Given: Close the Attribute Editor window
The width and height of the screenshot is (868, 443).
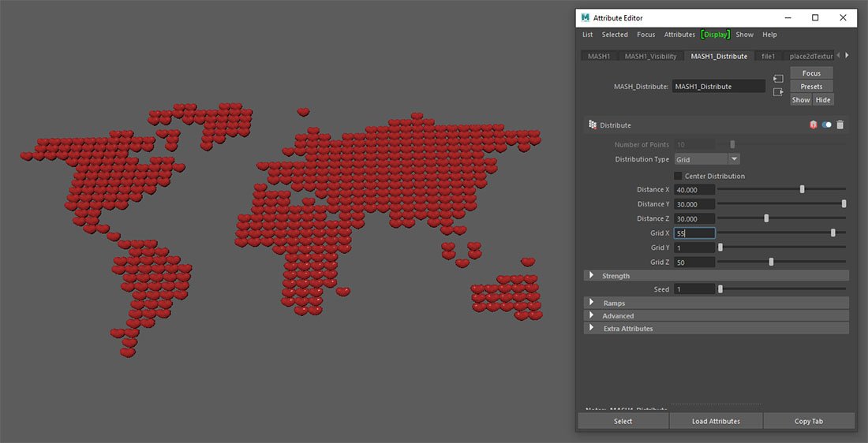Looking at the screenshot, I should click(843, 17).
